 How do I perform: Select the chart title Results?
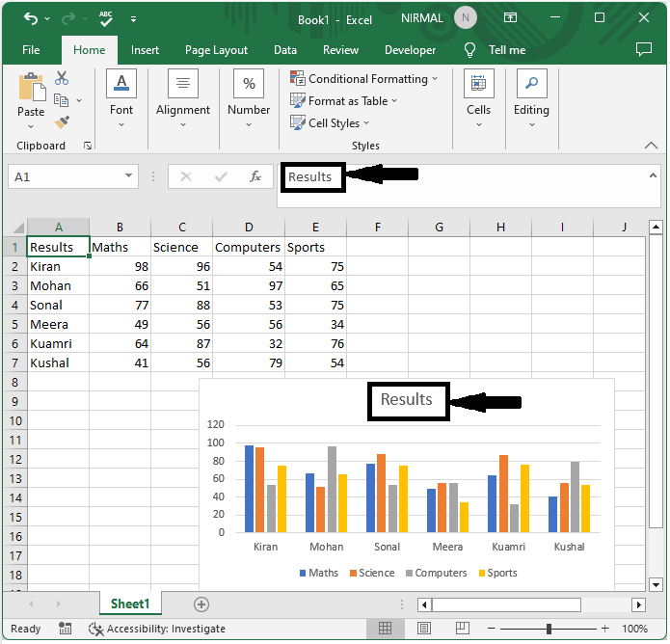point(407,400)
